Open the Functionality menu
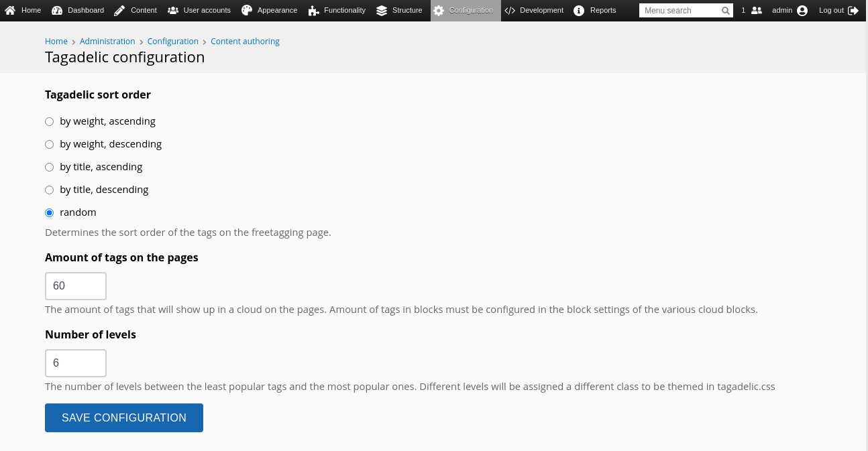 point(345,11)
